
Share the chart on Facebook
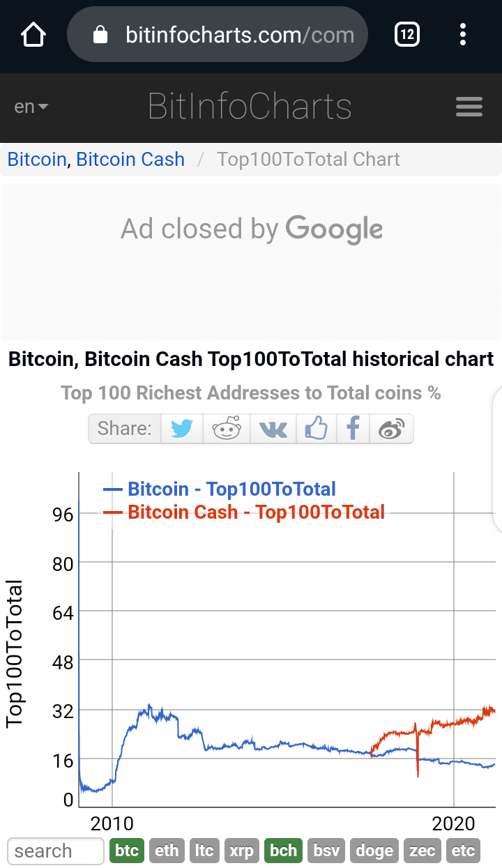(x=353, y=429)
